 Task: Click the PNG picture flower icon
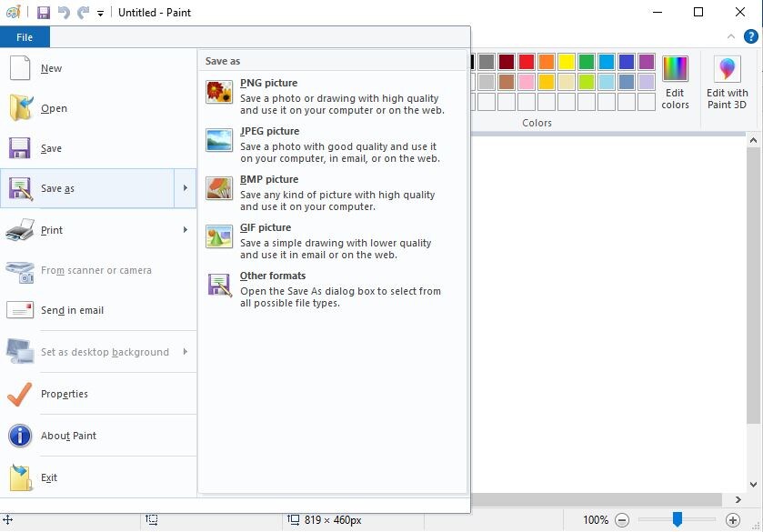(219, 92)
